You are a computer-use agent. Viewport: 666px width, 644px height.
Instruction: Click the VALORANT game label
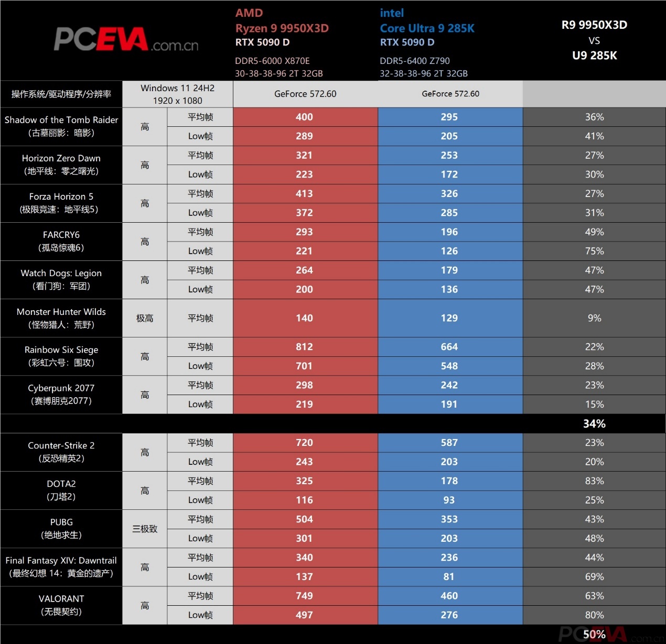point(61,605)
